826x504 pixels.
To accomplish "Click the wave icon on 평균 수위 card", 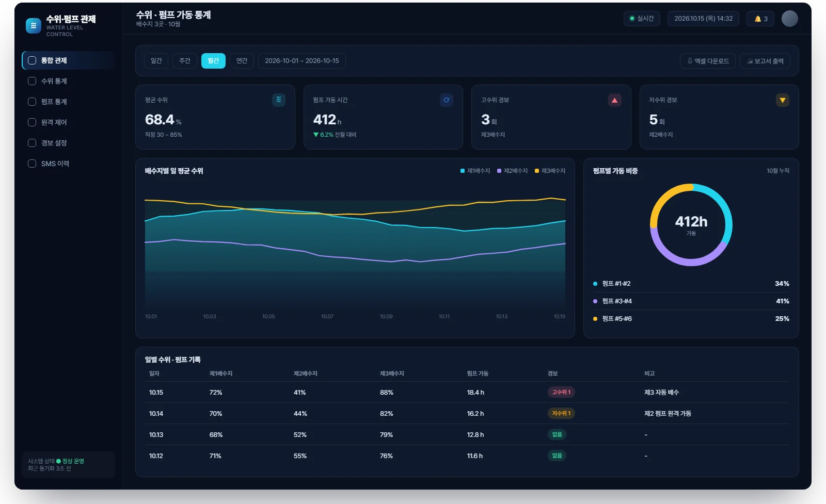I will (279, 100).
